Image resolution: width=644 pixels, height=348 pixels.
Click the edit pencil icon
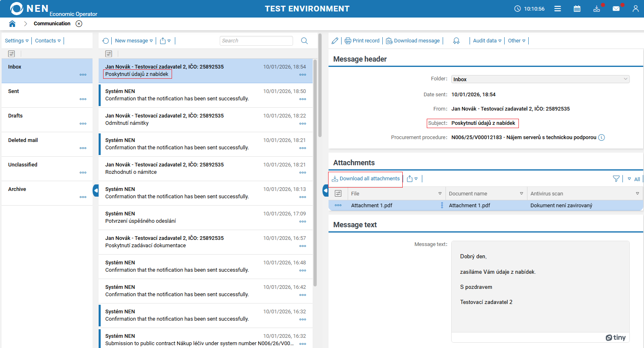point(335,41)
